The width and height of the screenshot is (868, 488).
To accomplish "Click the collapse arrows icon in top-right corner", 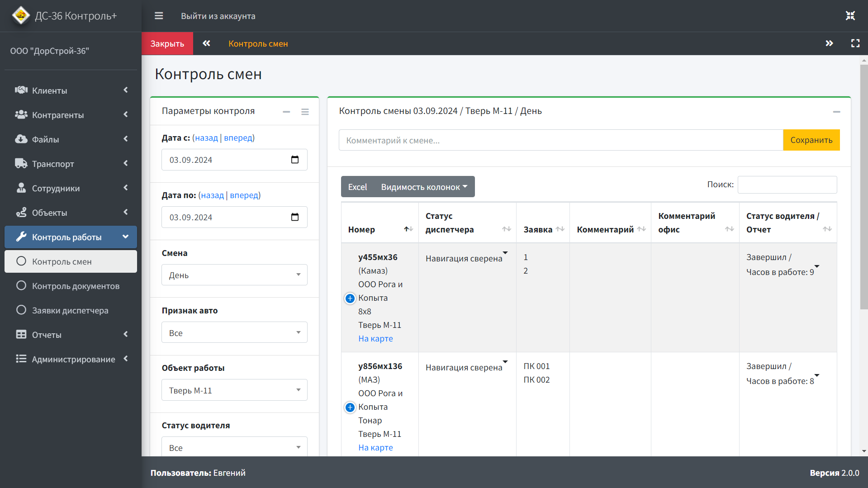I will [x=850, y=16].
